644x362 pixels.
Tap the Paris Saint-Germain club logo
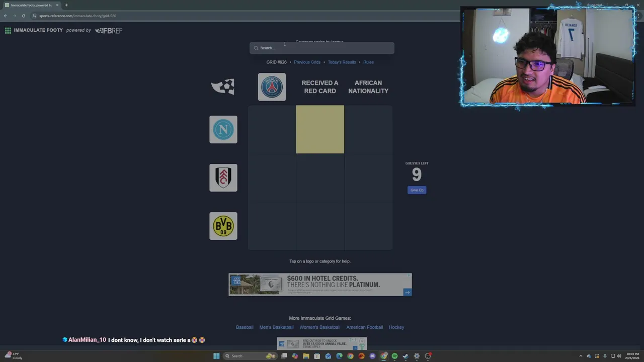pos(272,87)
